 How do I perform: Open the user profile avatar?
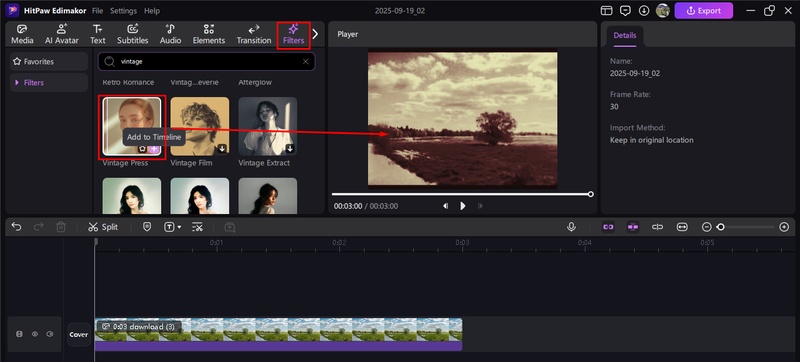click(662, 11)
